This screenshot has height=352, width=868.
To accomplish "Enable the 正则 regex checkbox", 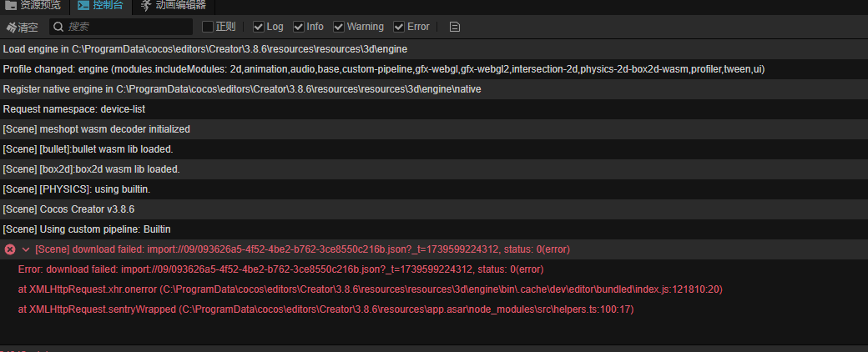I will 208,27.
